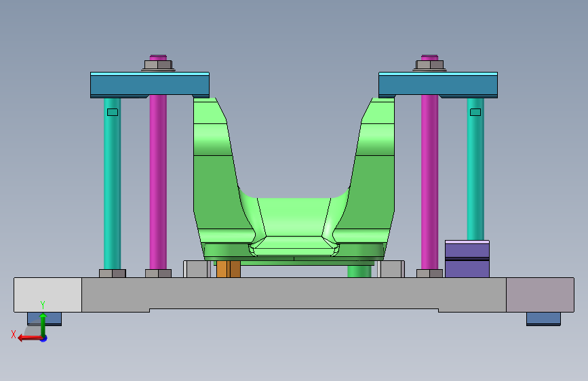Click the hex nut atop left clamp plate
The width and height of the screenshot is (588, 381).
158,65
